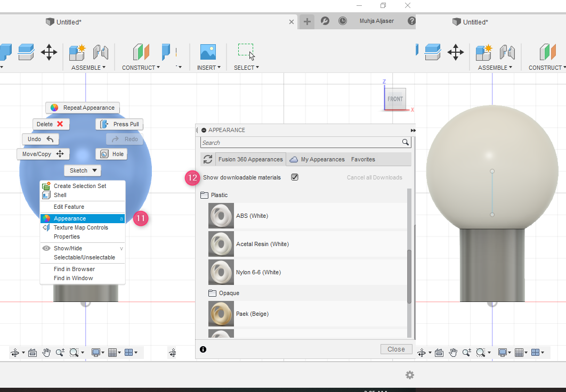
Task: Toggle Selectable/Unselectable in context menu
Action: coord(84,257)
